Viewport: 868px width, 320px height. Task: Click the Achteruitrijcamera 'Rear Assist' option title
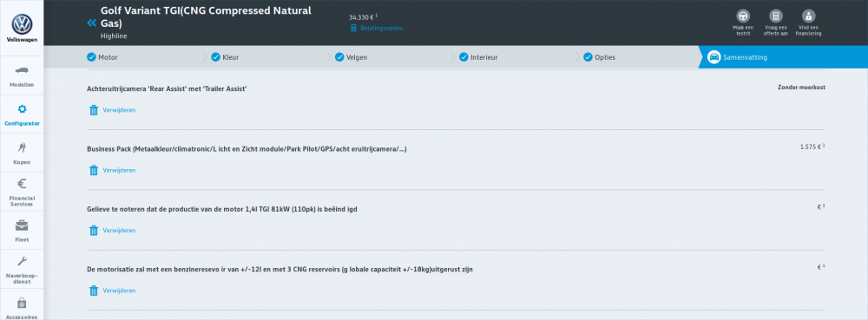pyautogui.click(x=167, y=89)
